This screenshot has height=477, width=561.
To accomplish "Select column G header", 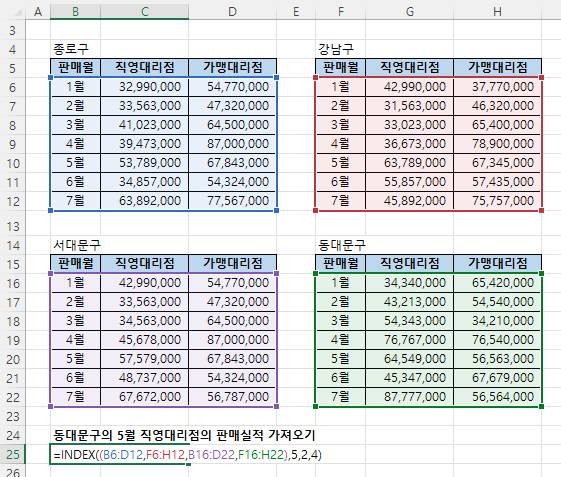I will coord(410,12).
